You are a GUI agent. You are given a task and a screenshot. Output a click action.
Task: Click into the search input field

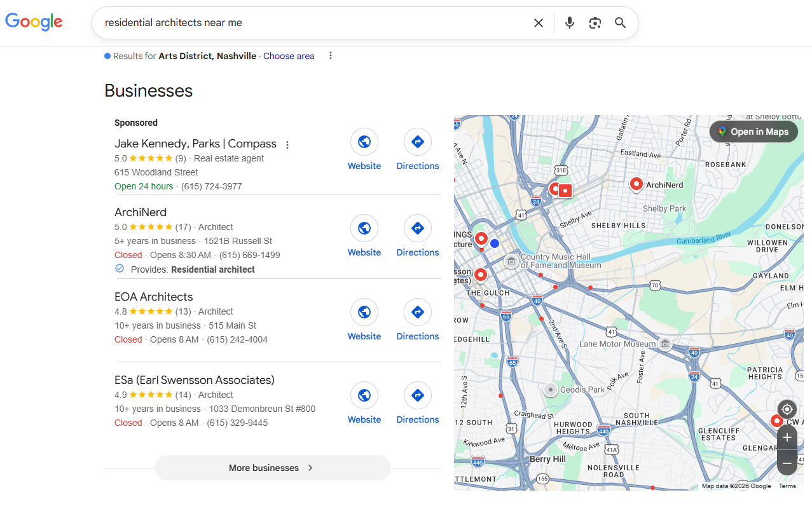[x=312, y=23]
